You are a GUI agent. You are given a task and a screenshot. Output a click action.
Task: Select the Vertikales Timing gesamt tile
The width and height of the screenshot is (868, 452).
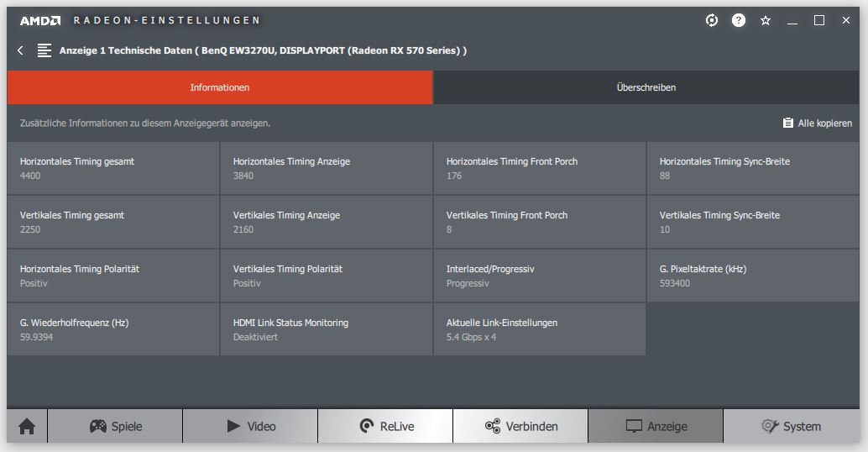(113, 222)
